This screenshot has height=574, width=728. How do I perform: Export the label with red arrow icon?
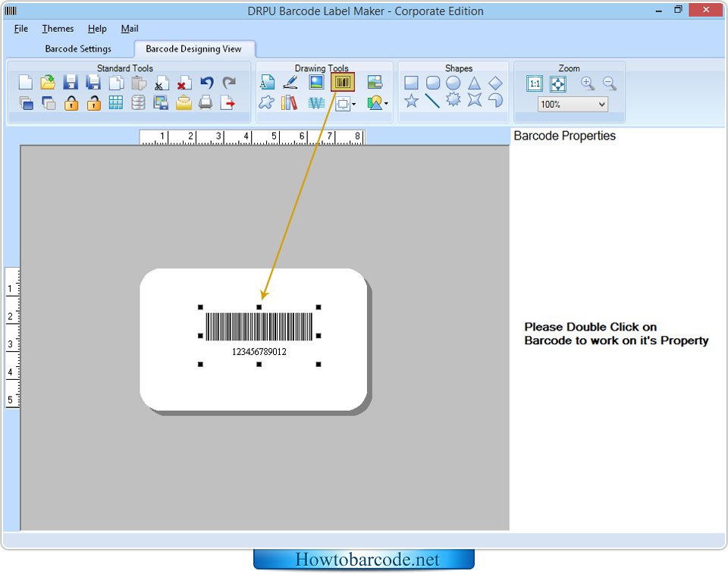[x=227, y=103]
